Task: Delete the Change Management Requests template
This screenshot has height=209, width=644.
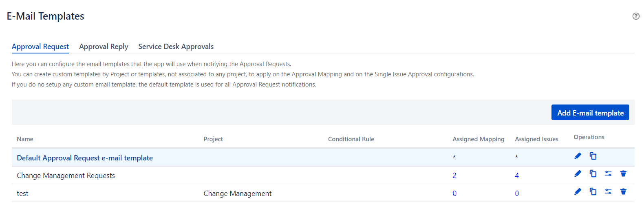Action: pyautogui.click(x=623, y=174)
